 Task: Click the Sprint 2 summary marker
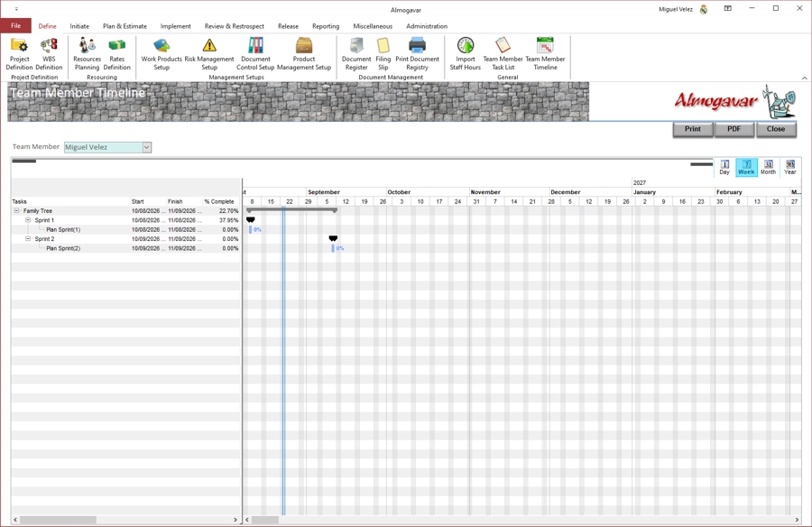tap(333, 238)
